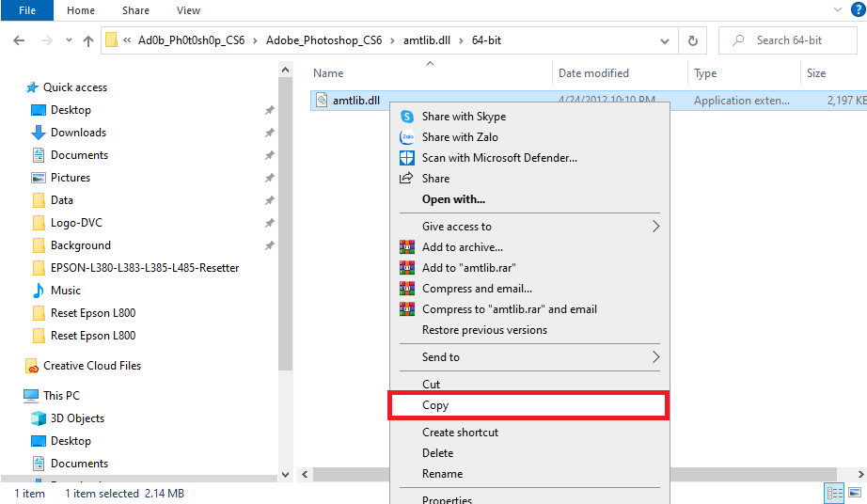Open the Data folder
The height and width of the screenshot is (504, 867).
pyautogui.click(x=61, y=200)
